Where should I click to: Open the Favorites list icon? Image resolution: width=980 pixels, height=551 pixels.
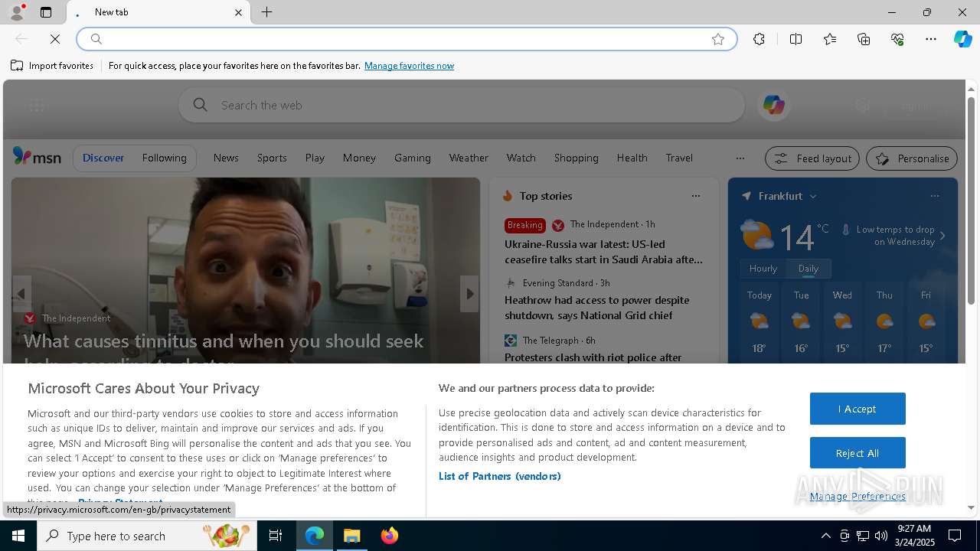coord(830,39)
